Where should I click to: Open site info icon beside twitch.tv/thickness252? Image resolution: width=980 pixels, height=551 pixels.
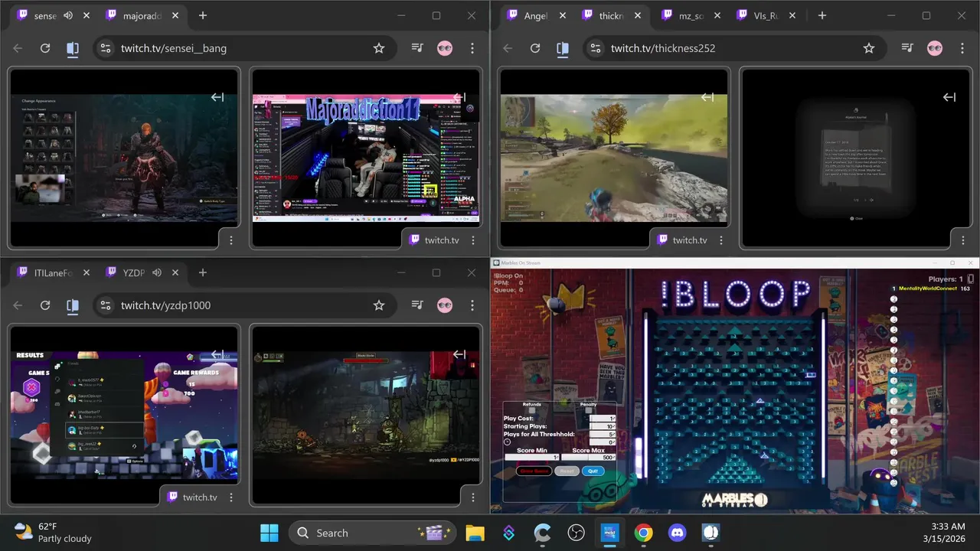click(x=596, y=48)
